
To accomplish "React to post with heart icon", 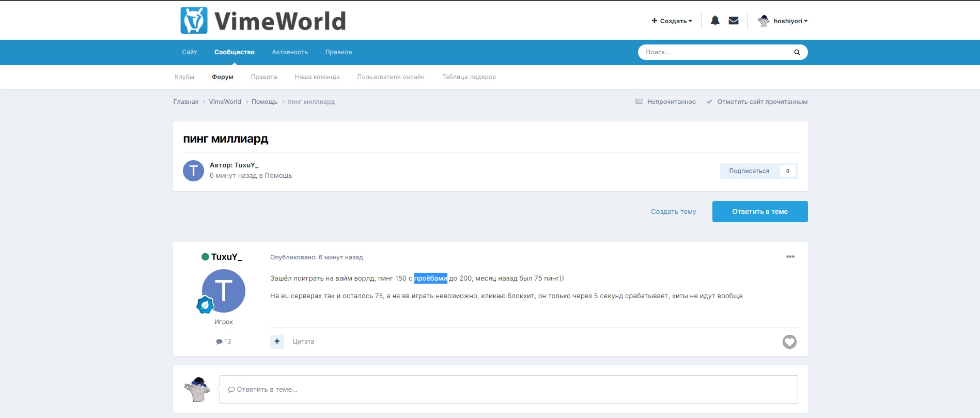I will pos(789,342).
